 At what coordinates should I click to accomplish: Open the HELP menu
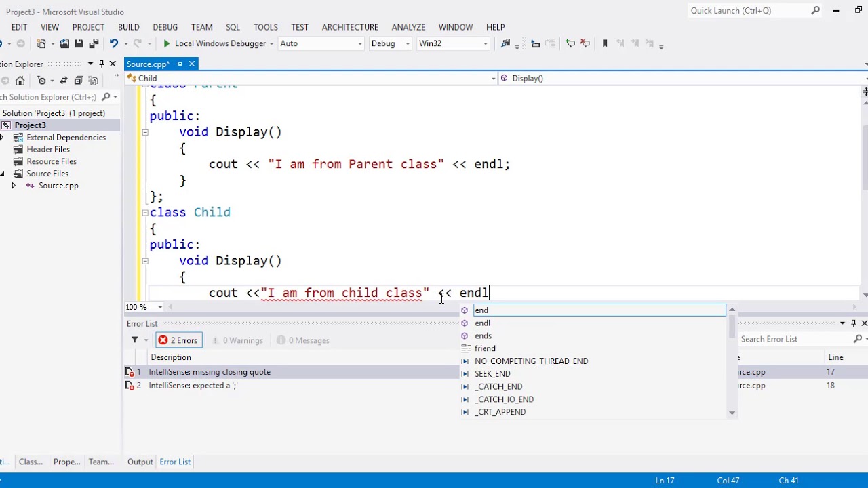tap(496, 27)
